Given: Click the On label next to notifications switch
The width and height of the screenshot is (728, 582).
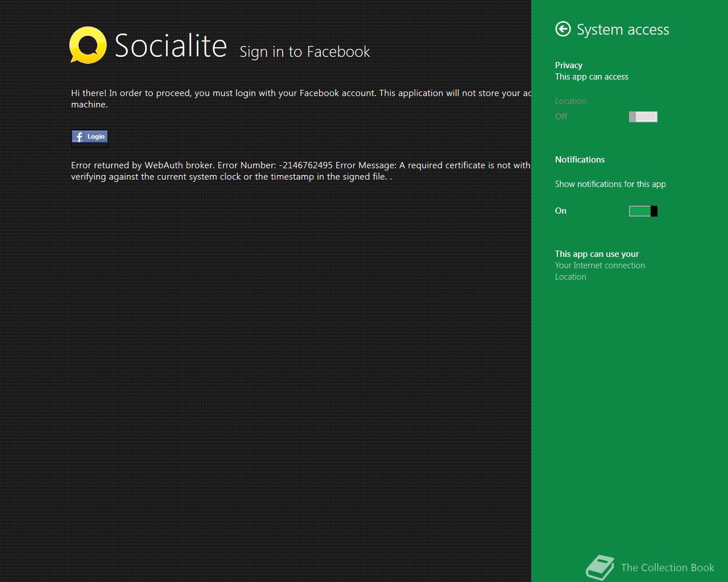Looking at the screenshot, I should (x=561, y=211).
